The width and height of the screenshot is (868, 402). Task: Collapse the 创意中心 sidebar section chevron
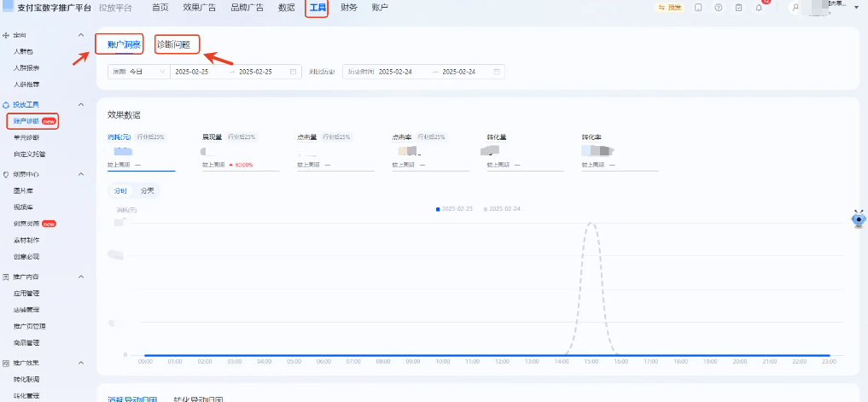(81, 174)
